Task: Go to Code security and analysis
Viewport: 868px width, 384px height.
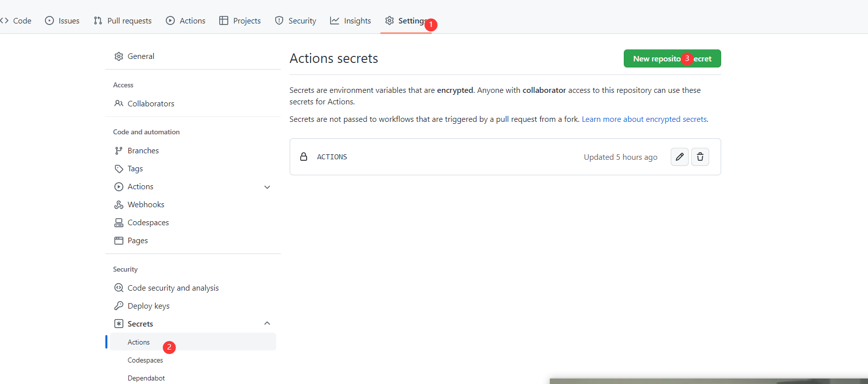Action: [173, 288]
